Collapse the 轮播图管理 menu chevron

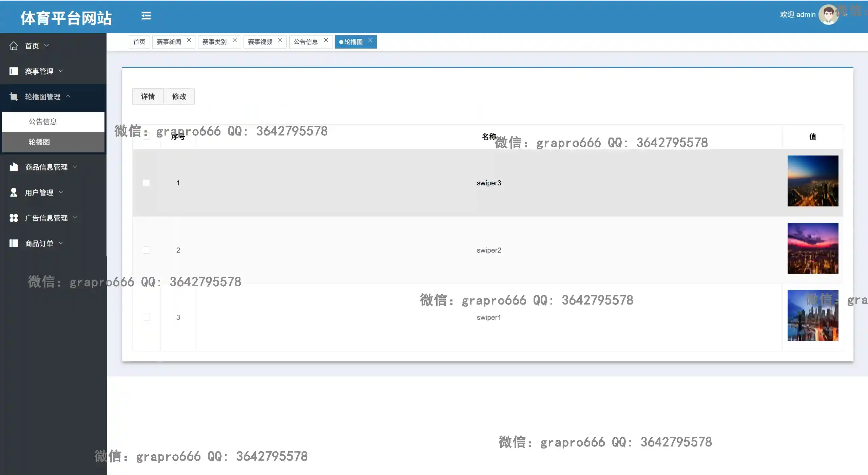tap(68, 96)
